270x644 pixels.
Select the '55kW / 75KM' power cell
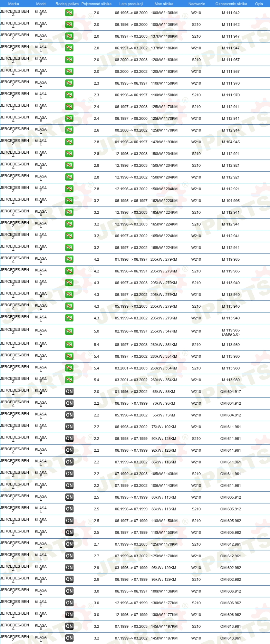tap(164, 415)
